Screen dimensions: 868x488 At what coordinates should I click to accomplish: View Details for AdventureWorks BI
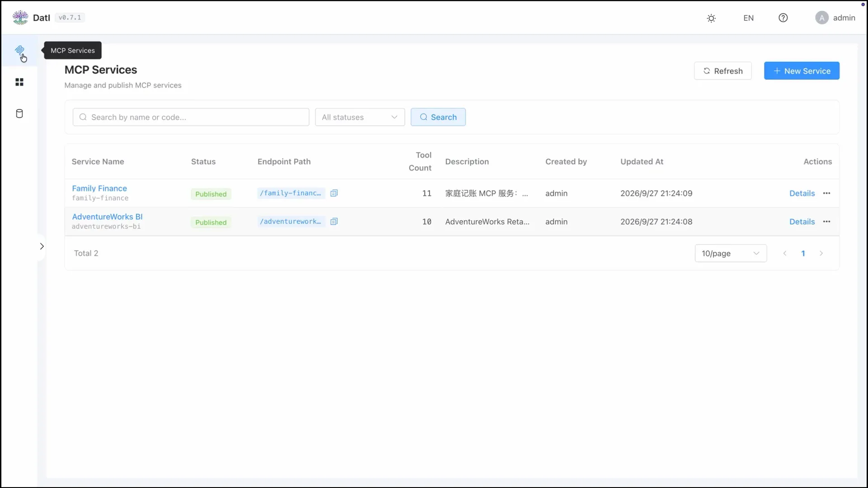802,222
